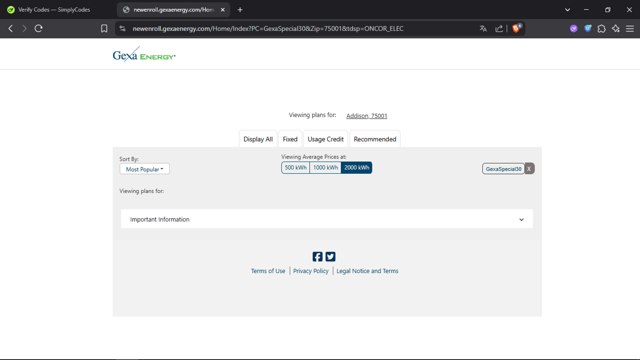View average prices at 2000 kWh

[x=356, y=168]
